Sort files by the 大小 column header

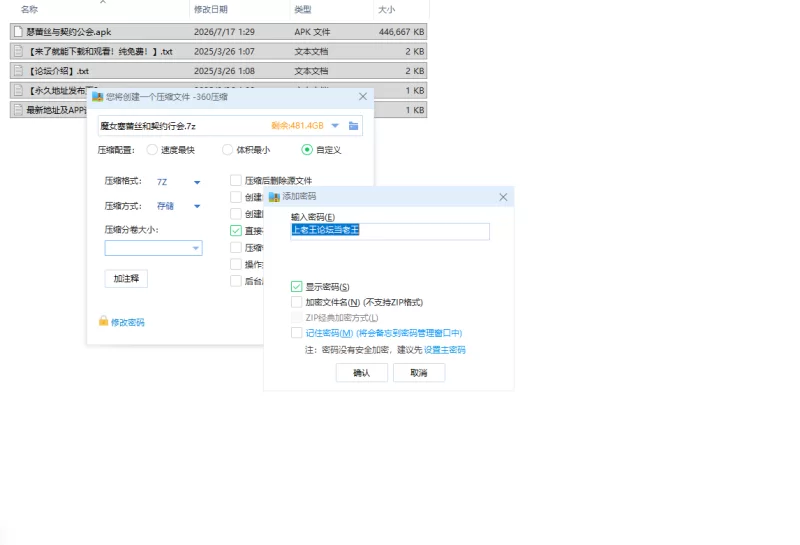tap(386, 9)
